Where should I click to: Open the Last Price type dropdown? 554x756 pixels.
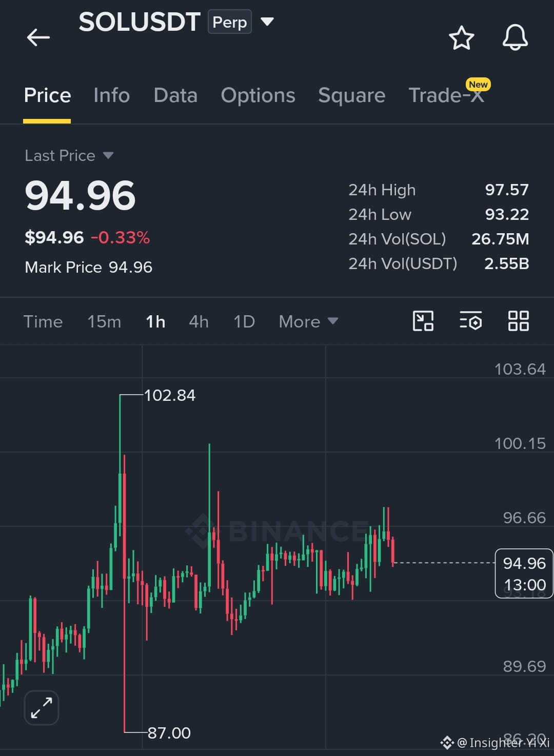pos(69,155)
